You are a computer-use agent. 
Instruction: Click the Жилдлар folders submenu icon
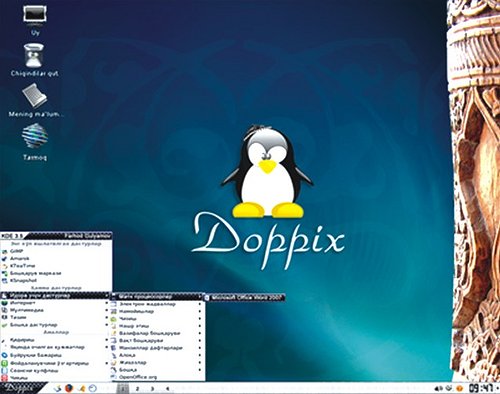[x=114, y=362]
